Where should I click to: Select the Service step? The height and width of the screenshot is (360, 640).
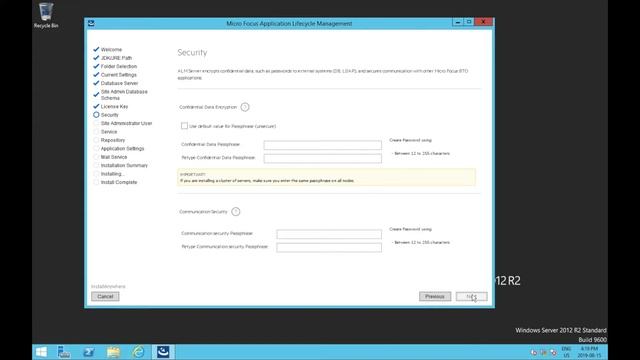coord(109,132)
